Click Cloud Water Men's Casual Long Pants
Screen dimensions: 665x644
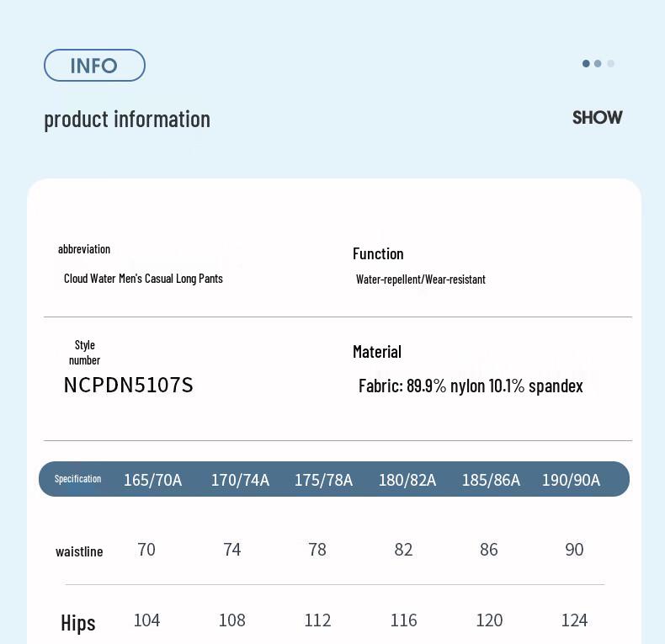coord(143,279)
